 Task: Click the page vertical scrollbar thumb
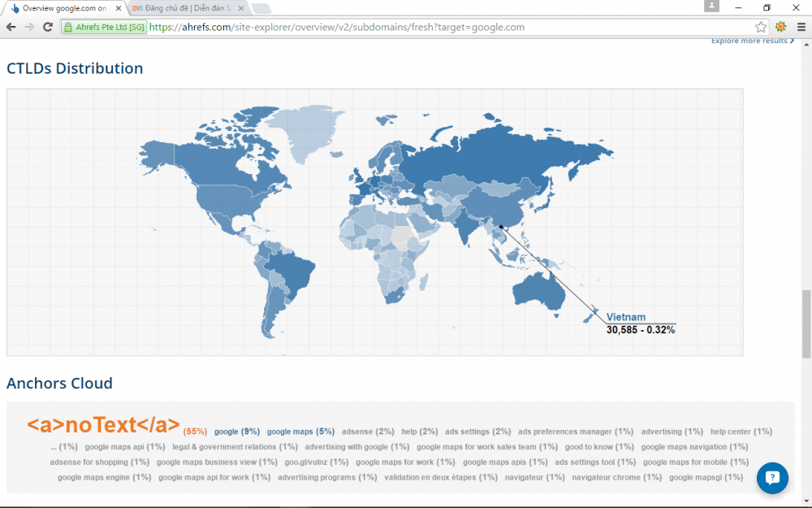click(806, 324)
